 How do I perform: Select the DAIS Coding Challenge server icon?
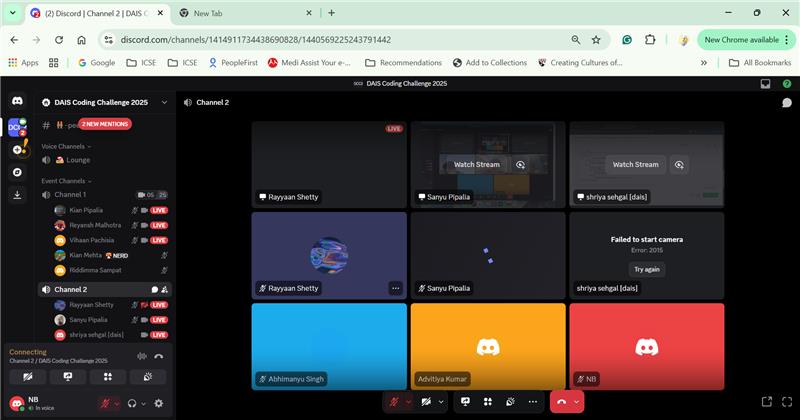(17, 128)
